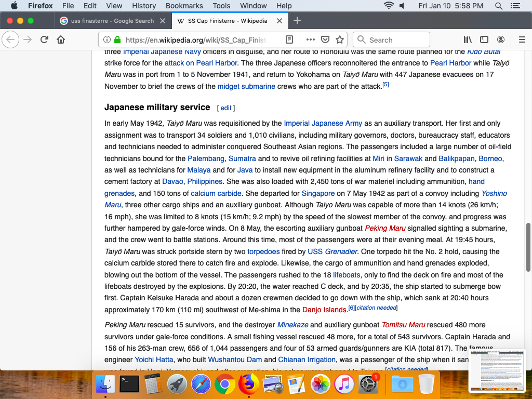Open the Firefox account icon
The height and width of the screenshot is (399, 532).
click(x=501, y=40)
